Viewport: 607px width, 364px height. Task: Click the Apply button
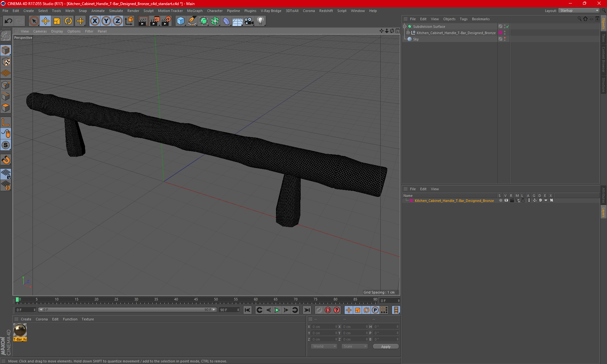385,346
